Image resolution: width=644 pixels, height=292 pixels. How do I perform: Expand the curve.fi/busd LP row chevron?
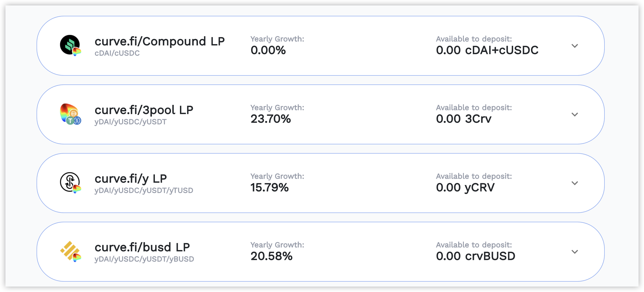575,252
